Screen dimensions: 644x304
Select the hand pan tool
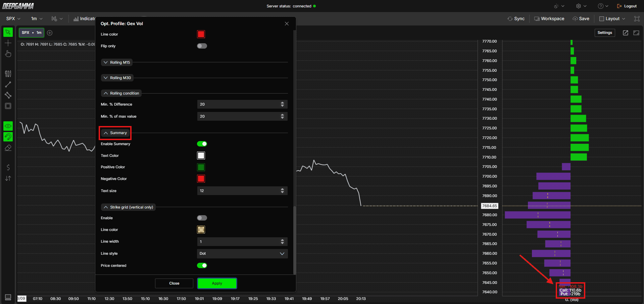coord(8,54)
